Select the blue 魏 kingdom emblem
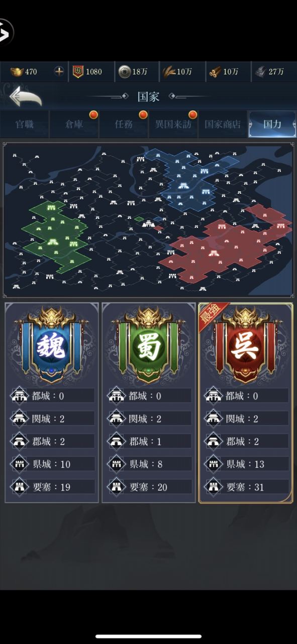 click(52, 345)
